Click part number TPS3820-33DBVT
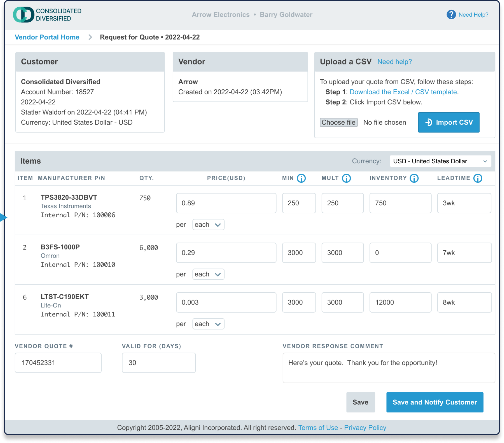 pyautogui.click(x=69, y=197)
